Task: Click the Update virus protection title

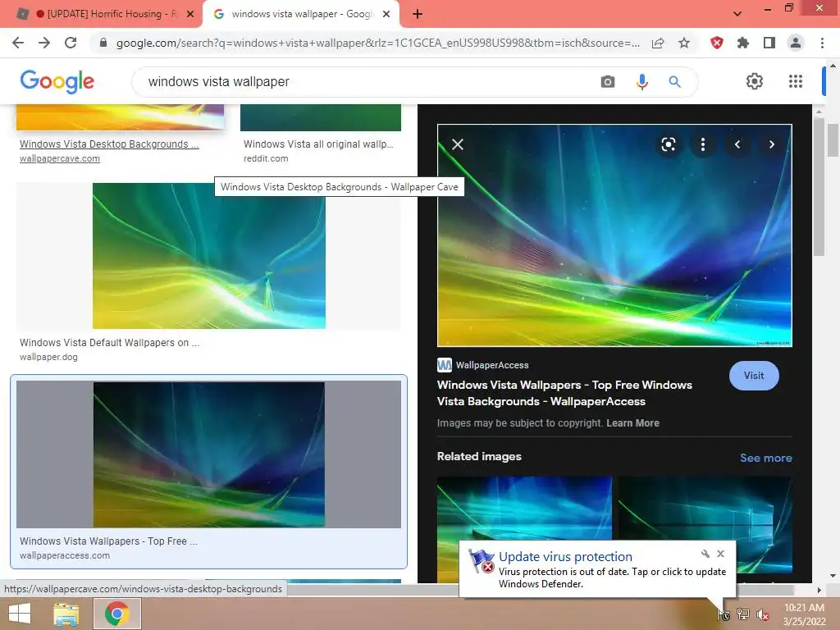Action: click(565, 557)
